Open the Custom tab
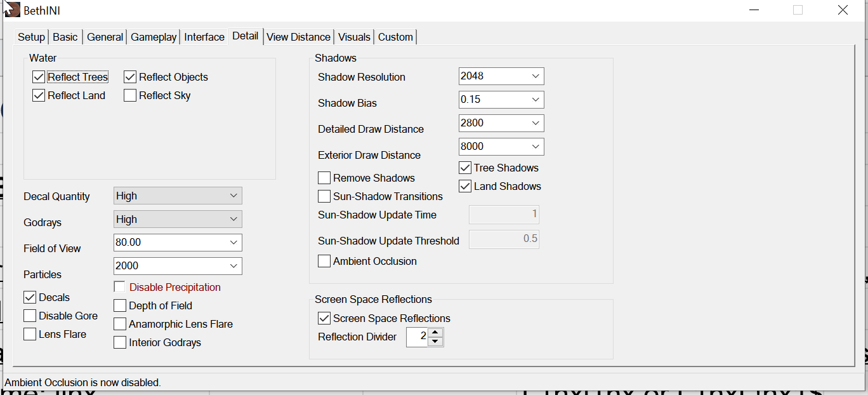 395,37
